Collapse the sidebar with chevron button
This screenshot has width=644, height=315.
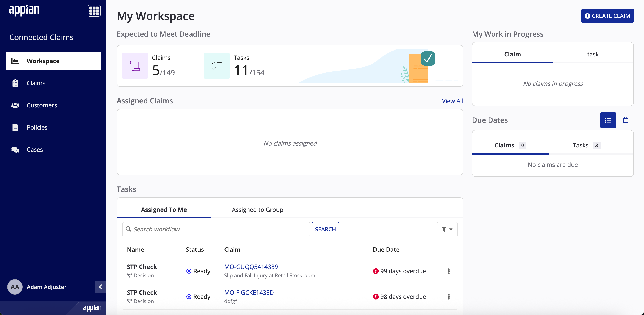click(101, 287)
